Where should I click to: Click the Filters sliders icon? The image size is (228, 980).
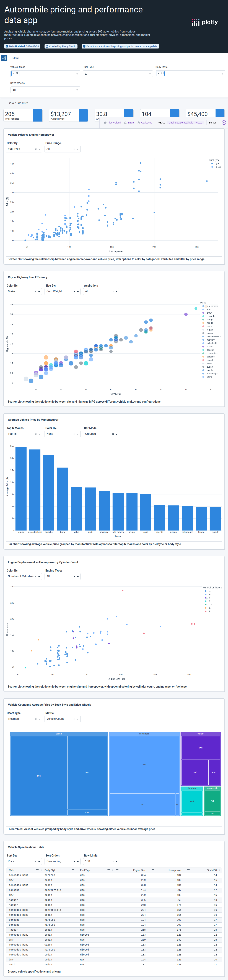pos(4,58)
